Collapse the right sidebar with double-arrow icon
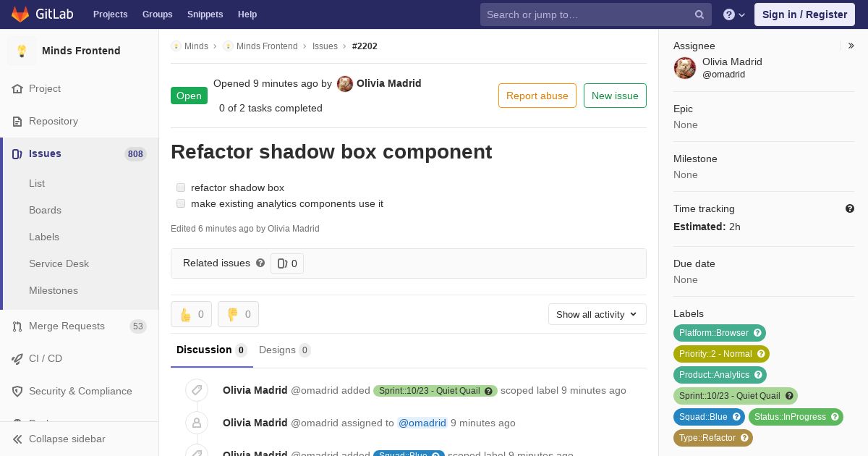Image resolution: width=868 pixels, height=456 pixels. click(x=851, y=46)
